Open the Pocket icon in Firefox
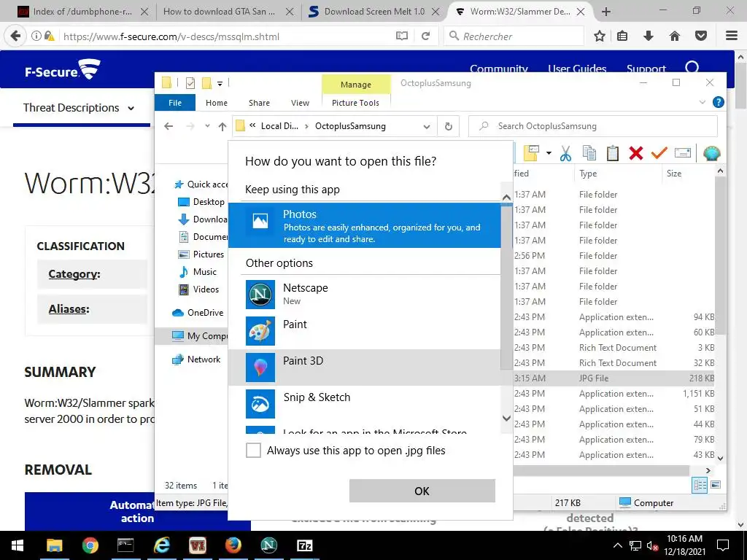 701,36
